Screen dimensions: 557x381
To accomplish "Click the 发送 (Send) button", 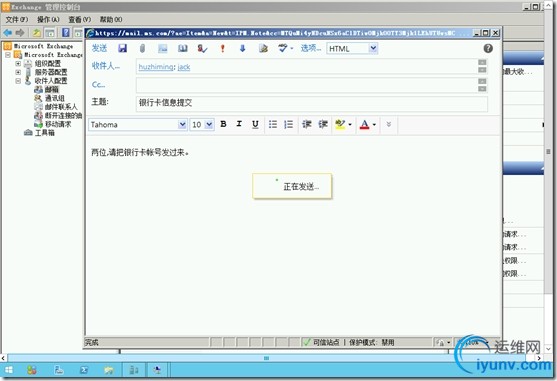I will (99, 48).
